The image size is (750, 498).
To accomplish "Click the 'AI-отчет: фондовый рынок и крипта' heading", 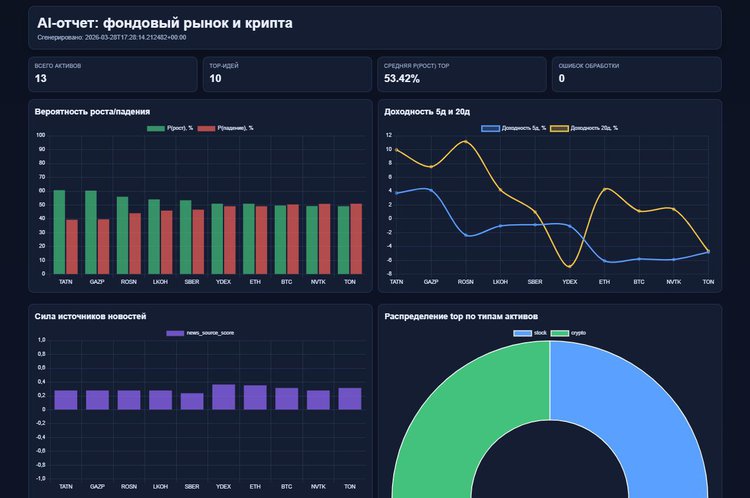I will click(165, 23).
